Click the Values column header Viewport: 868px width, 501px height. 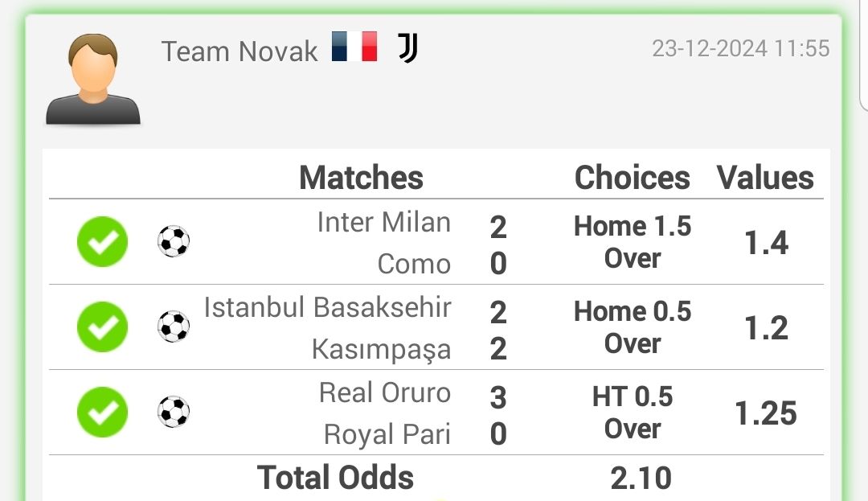[766, 178]
